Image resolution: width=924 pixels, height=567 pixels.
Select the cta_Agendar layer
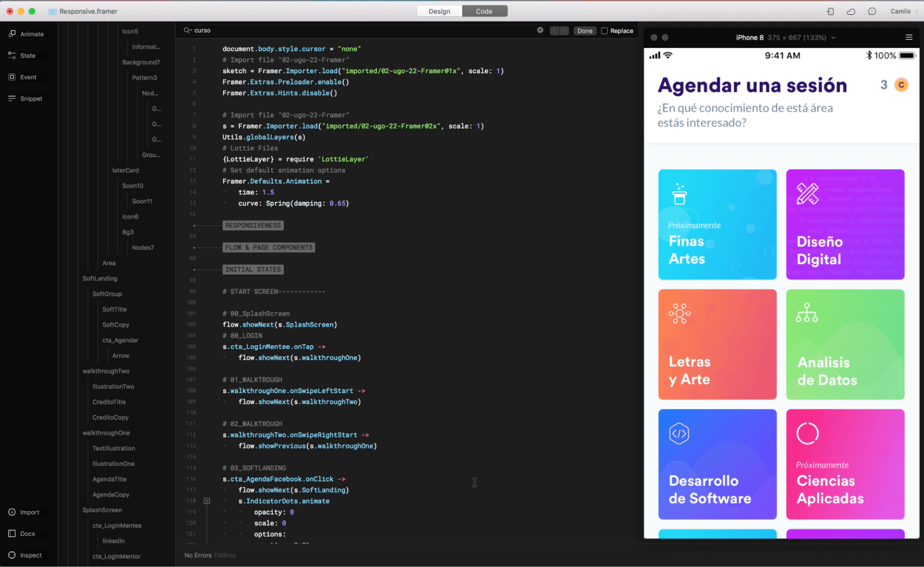click(x=120, y=340)
